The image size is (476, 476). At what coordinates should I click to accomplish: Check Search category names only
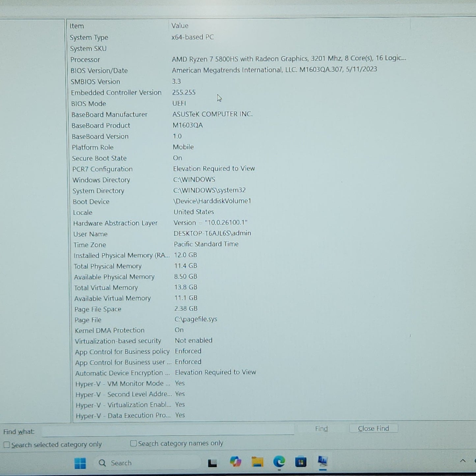click(x=133, y=443)
